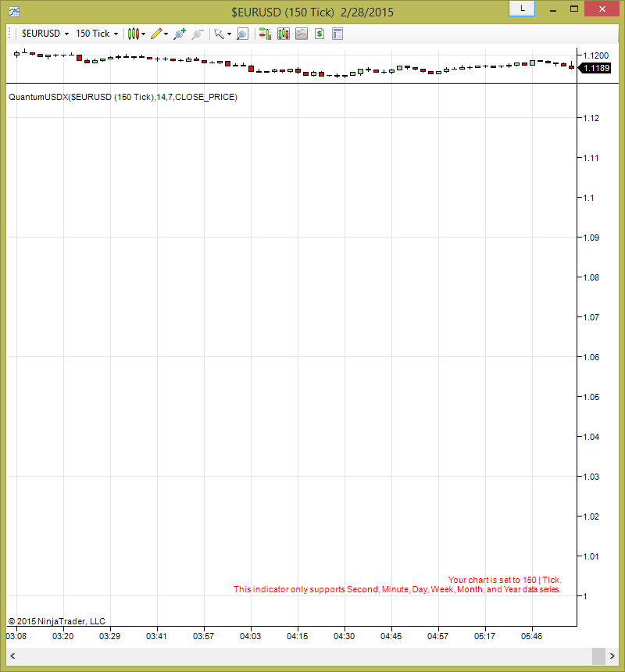The image size is (625, 672).
Task: Click the 04:15 time axis label
Action: [x=298, y=636]
